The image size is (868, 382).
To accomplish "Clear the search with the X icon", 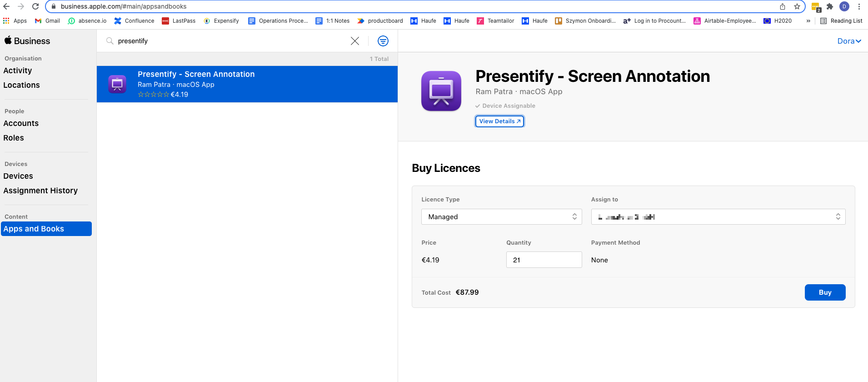I will (355, 41).
